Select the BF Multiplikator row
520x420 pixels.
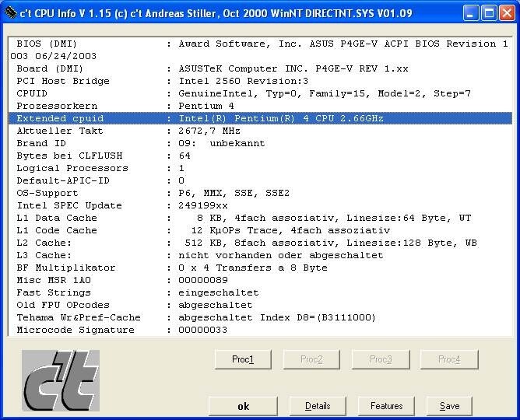pos(260,268)
